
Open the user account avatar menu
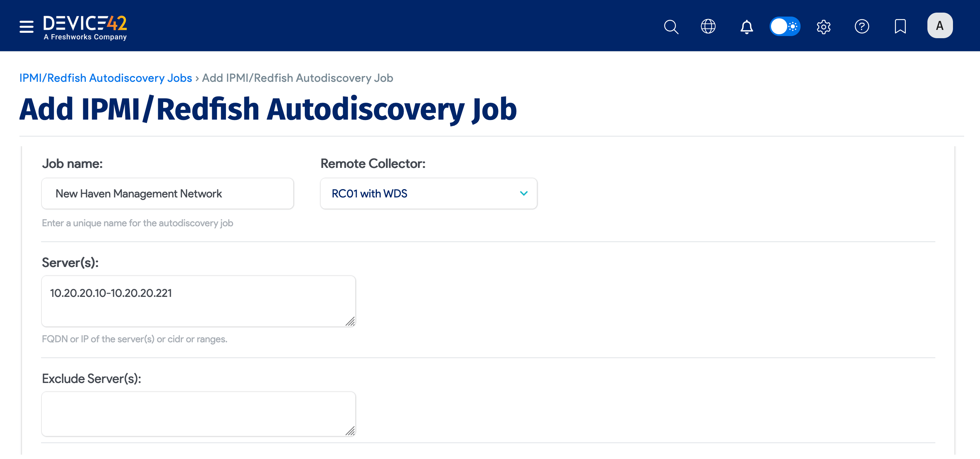pyautogui.click(x=940, y=26)
